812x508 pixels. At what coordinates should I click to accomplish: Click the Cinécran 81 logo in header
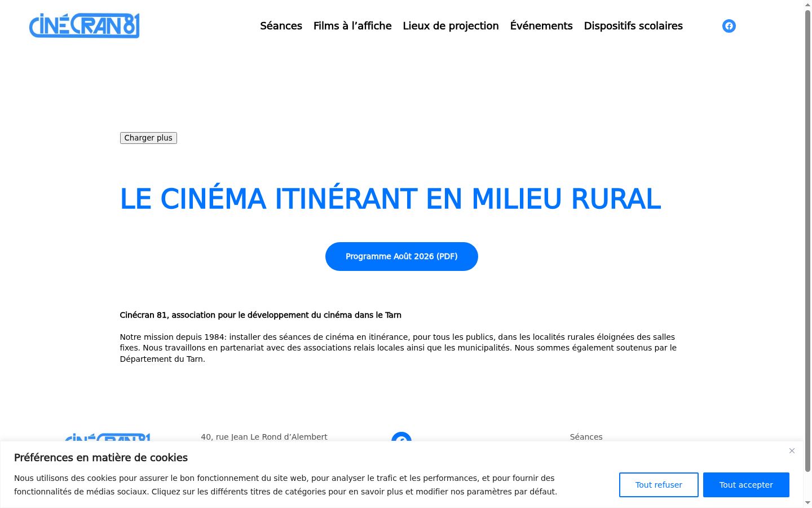click(84, 26)
